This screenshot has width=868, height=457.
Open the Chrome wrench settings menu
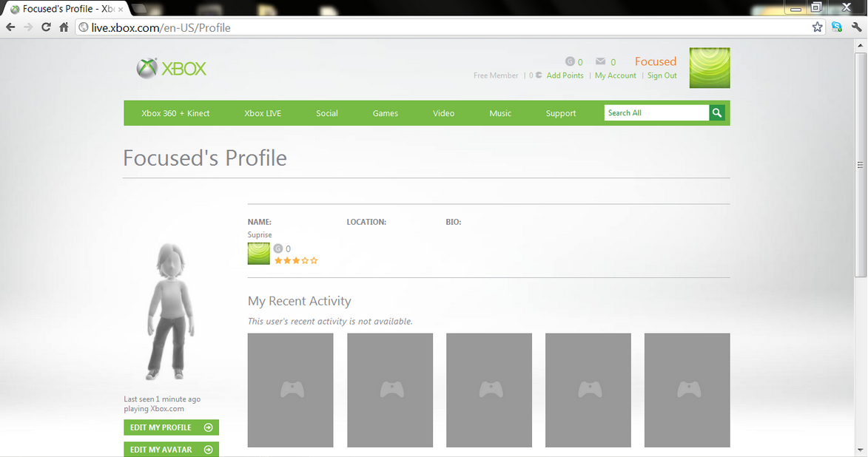[x=856, y=27]
